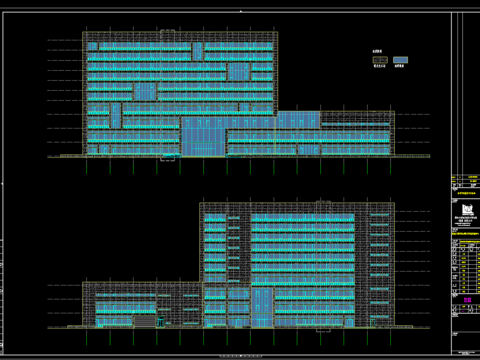Select the hatched upper wall of the upper elevation's low wing

357,117
